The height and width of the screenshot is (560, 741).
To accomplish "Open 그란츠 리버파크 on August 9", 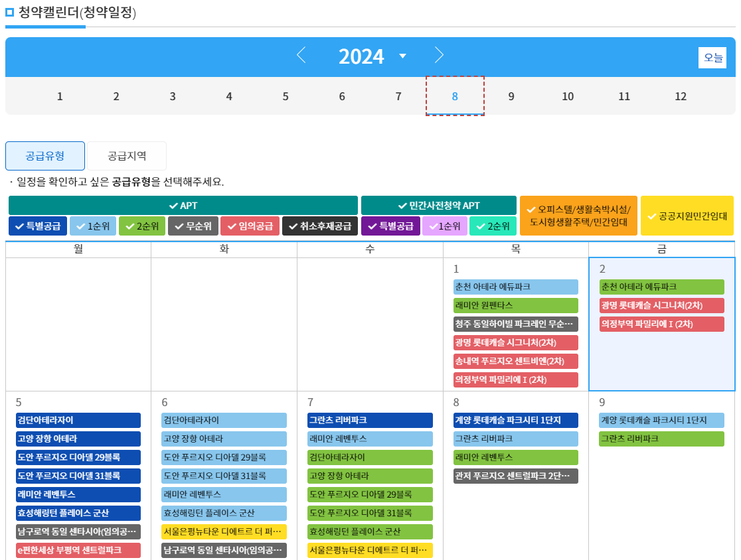I will pos(661,439).
